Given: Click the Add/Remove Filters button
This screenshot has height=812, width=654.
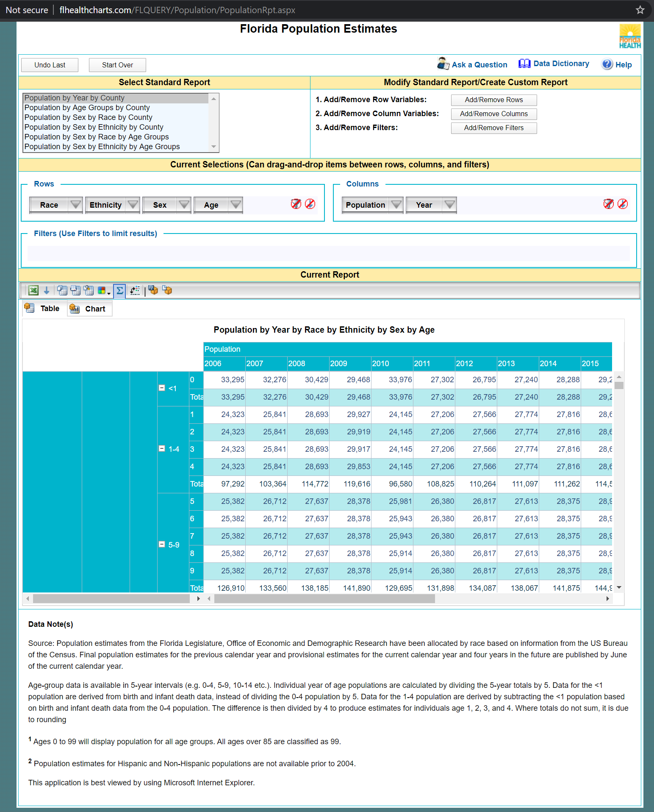Looking at the screenshot, I should [x=493, y=128].
